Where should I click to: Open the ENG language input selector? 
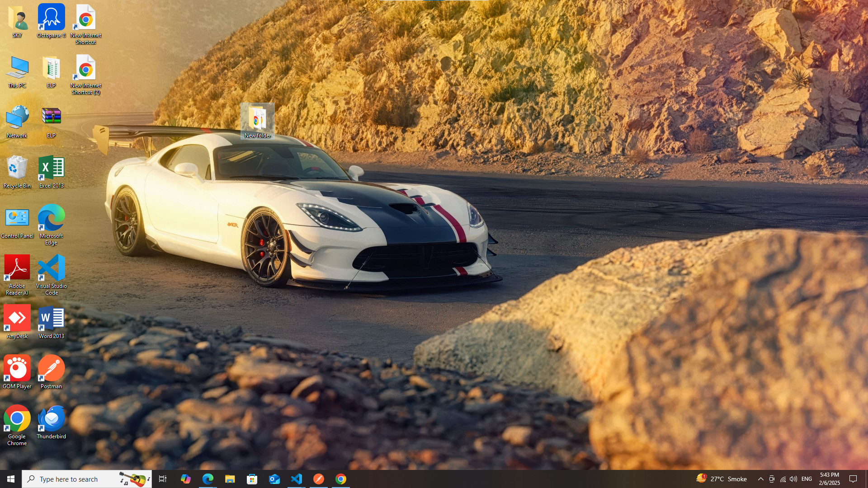pyautogui.click(x=807, y=479)
